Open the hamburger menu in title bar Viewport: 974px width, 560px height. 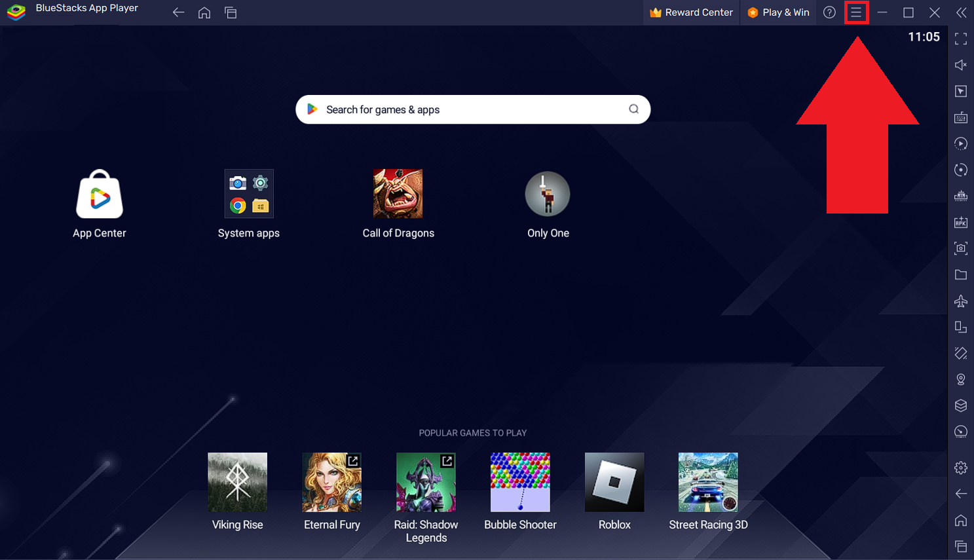856,12
